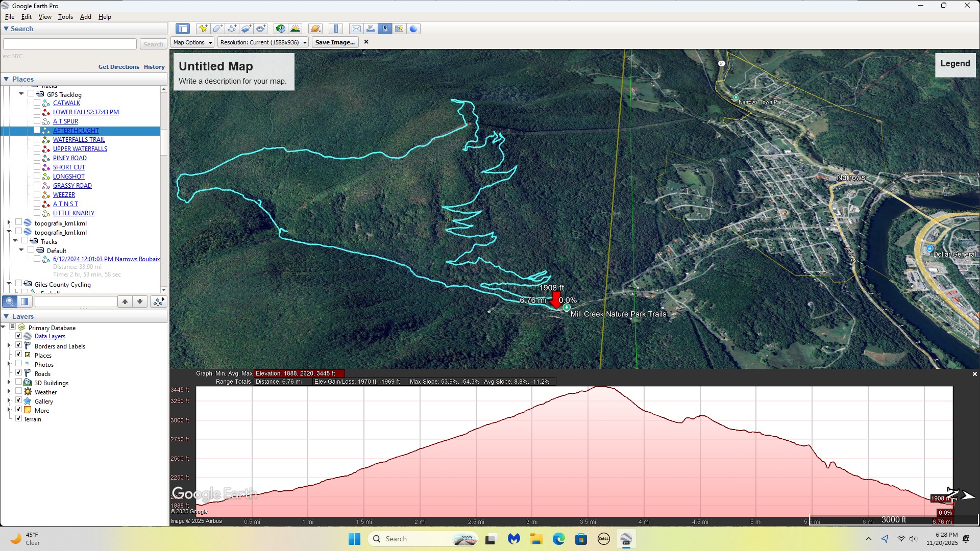
Task: Expand the Weather layer node
Action: [x=9, y=391]
